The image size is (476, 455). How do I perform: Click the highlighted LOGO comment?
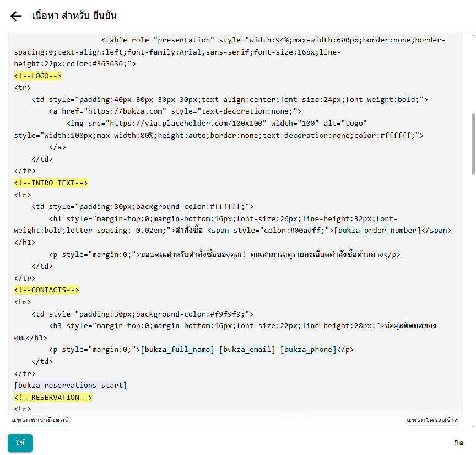pos(38,76)
